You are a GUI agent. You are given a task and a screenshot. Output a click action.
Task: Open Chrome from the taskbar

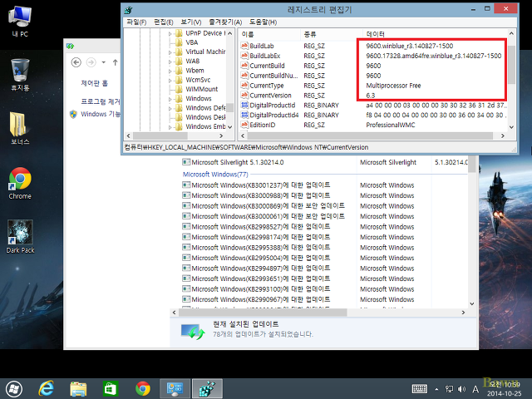click(143, 389)
